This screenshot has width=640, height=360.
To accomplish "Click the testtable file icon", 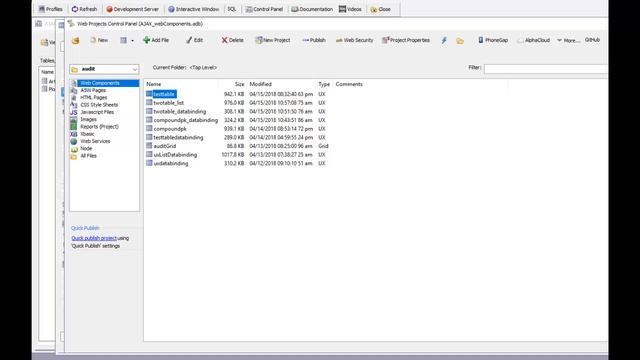I will coord(149,94).
